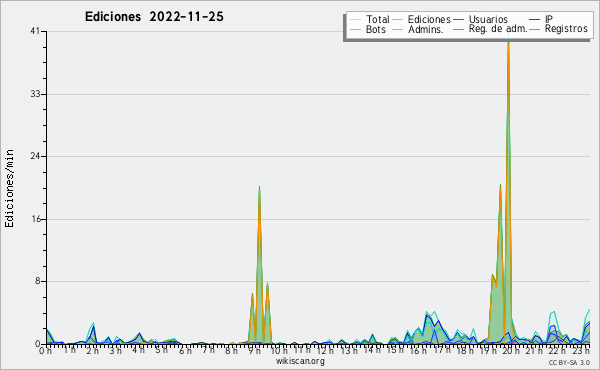Screen dimensions: 600x370
Task: Click the blue Usuarios legend line swatch
Action: [458, 20]
